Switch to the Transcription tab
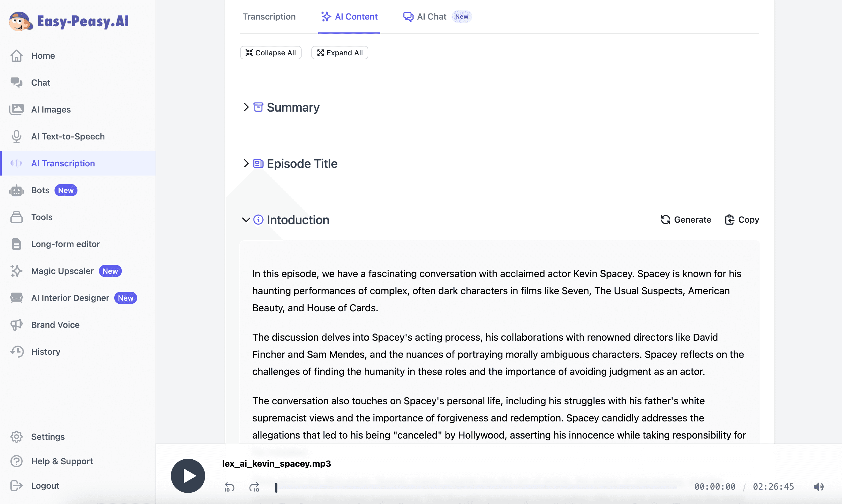Viewport: 842px width, 504px height. point(269,16)
